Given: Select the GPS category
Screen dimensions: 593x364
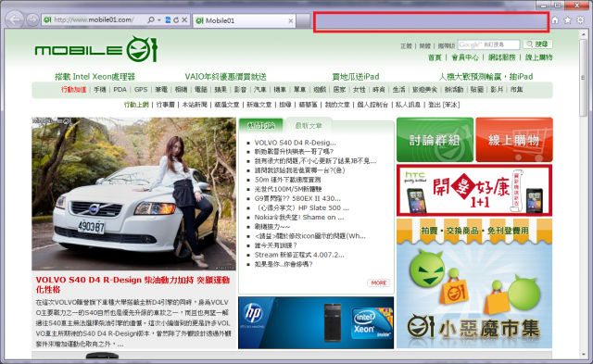Looking at the screenshot, I should tap(141, 90).
